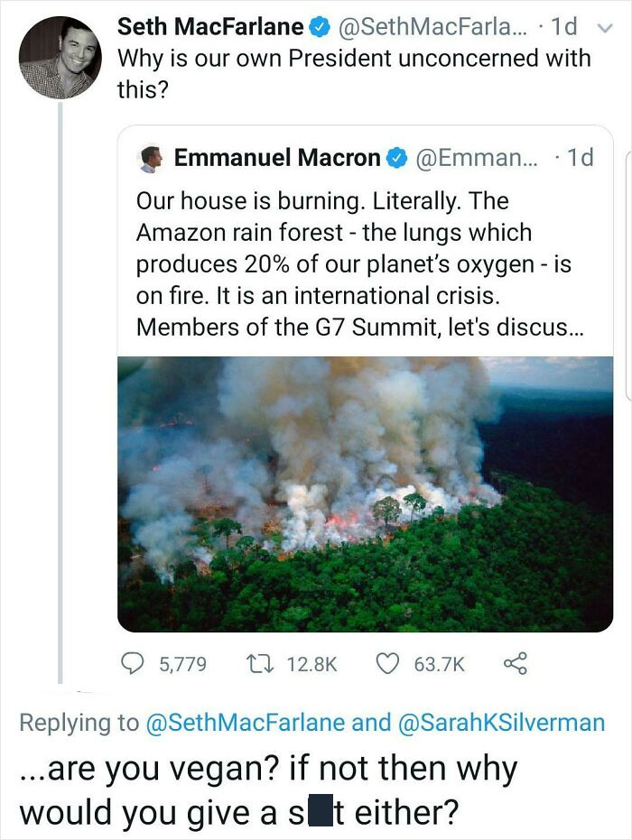Click Emmanuel Macron's blue verified badge
Image resolution: width=632 pixels, height=840 pixels.
coord(396,158)
